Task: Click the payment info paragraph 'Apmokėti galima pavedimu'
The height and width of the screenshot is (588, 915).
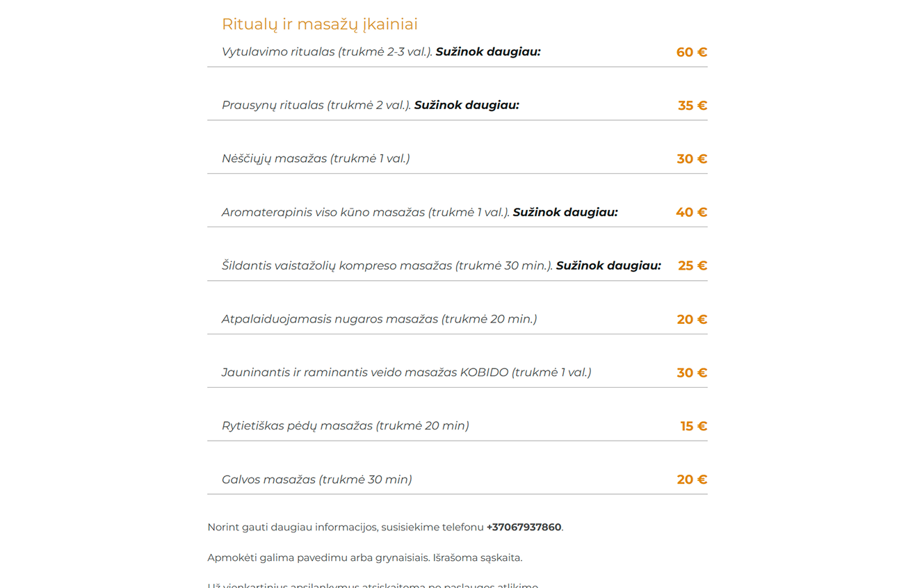Action: click(364, 558)
